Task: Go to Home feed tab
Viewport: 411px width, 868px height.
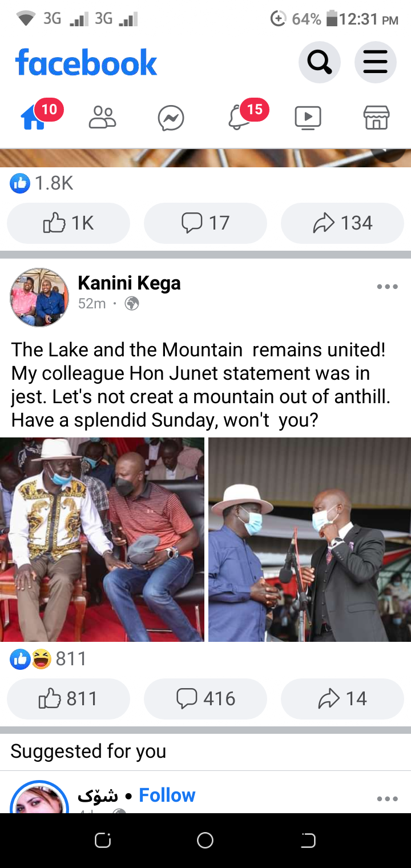Action: coord(34,118)
